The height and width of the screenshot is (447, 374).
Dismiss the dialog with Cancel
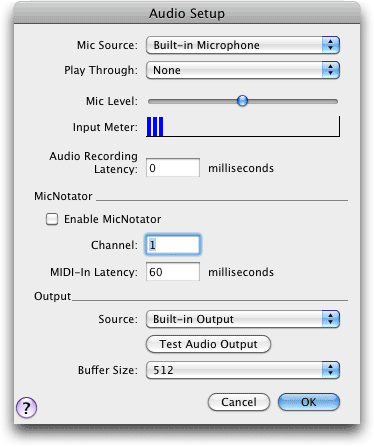coord(239,402)
